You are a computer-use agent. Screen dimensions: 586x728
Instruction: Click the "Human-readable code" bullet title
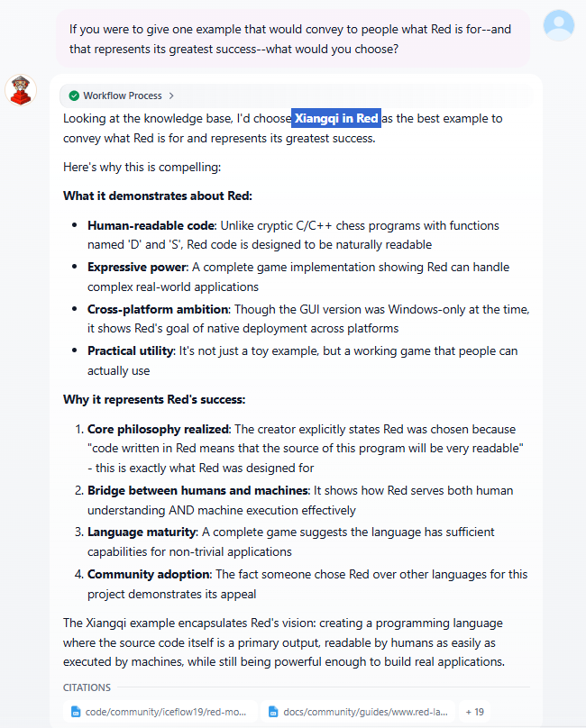point(151,225)
